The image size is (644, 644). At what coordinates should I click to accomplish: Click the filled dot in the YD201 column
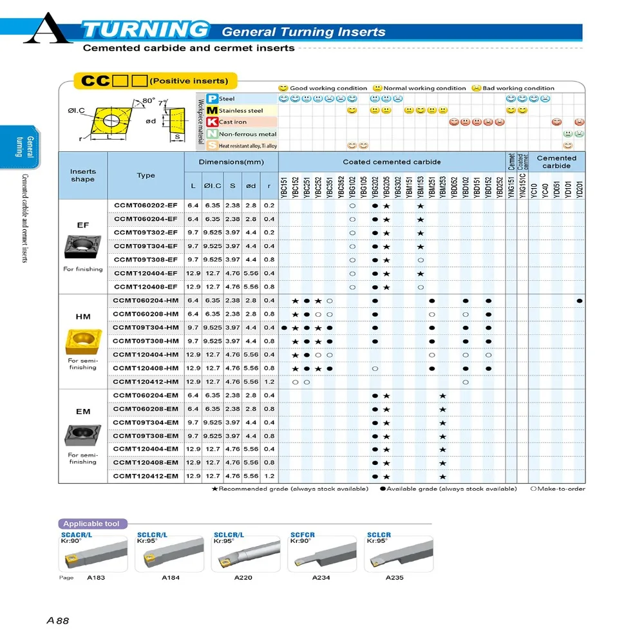click(580, 301)
